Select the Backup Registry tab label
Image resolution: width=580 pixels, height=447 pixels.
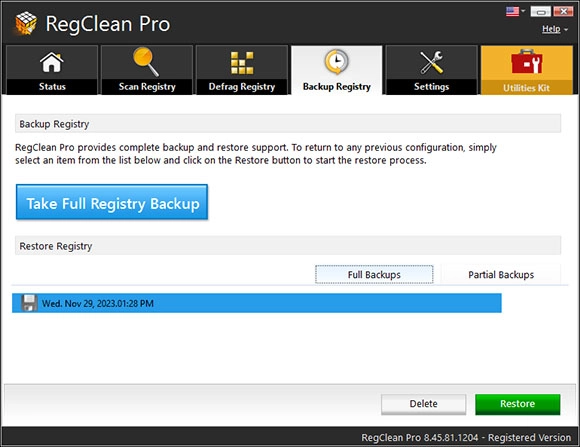(x=337, y=87)
